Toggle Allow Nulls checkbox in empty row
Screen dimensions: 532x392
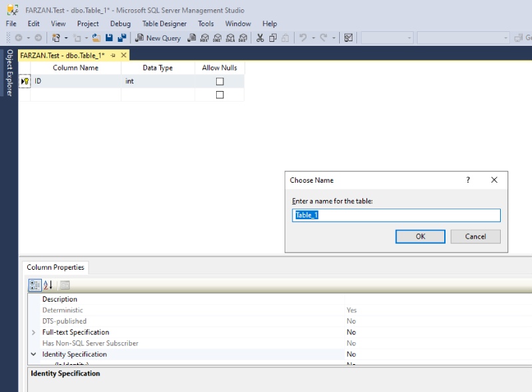point(219,95)
